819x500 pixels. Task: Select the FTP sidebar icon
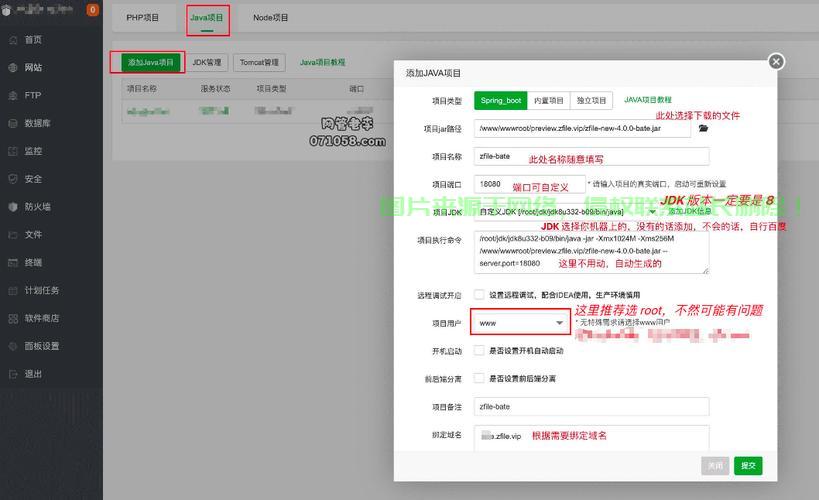13,96
